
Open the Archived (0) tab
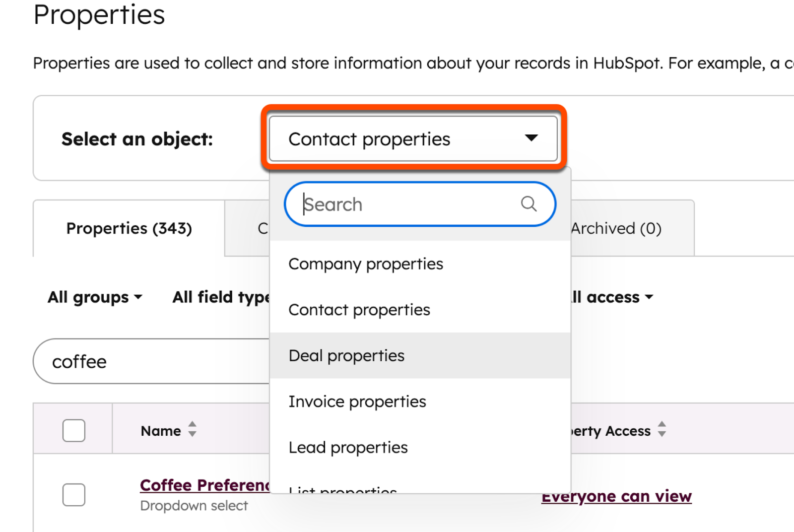[615, 228]
